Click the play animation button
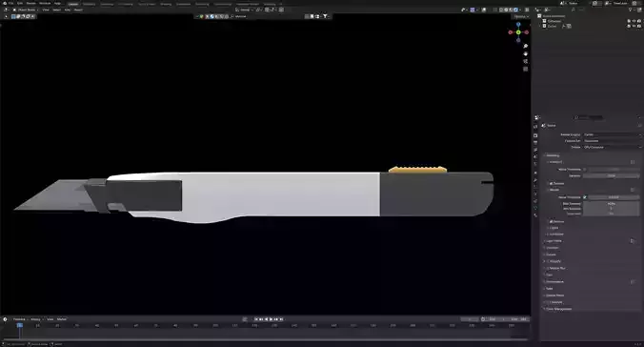The image size is (644, 347). 272,319
